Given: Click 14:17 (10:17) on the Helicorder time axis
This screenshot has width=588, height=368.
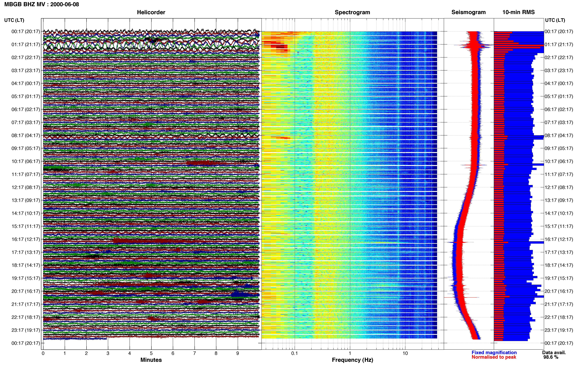Looking at the screenshot, I should point(26,213).
